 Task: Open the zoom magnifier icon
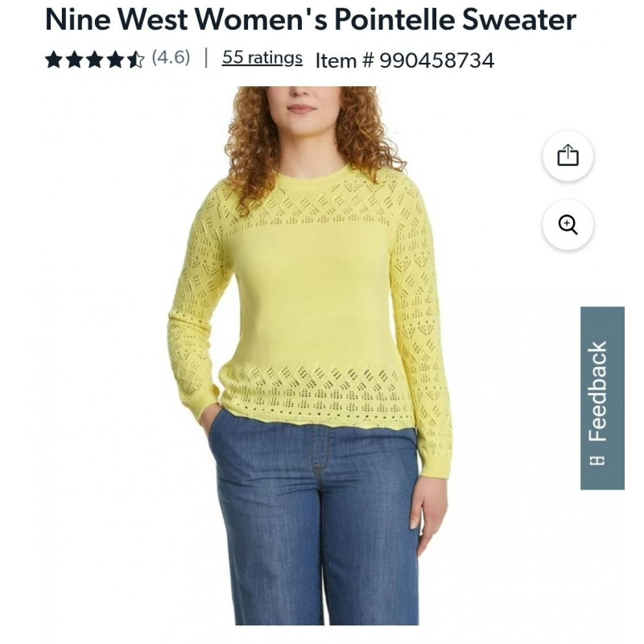click(568, 225)
